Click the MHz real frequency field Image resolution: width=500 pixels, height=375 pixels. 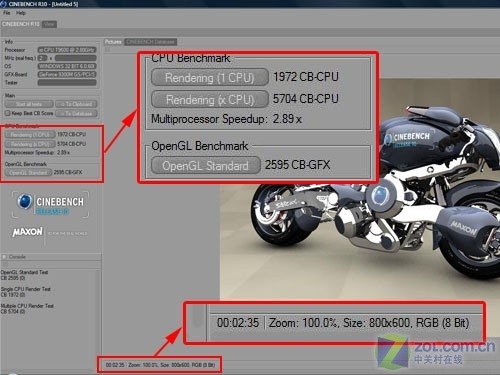tap(76, 58)
